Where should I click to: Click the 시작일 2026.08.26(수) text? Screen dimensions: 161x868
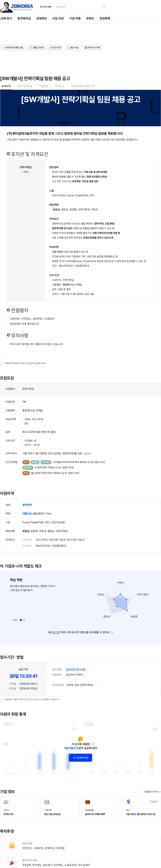(23, 684)
